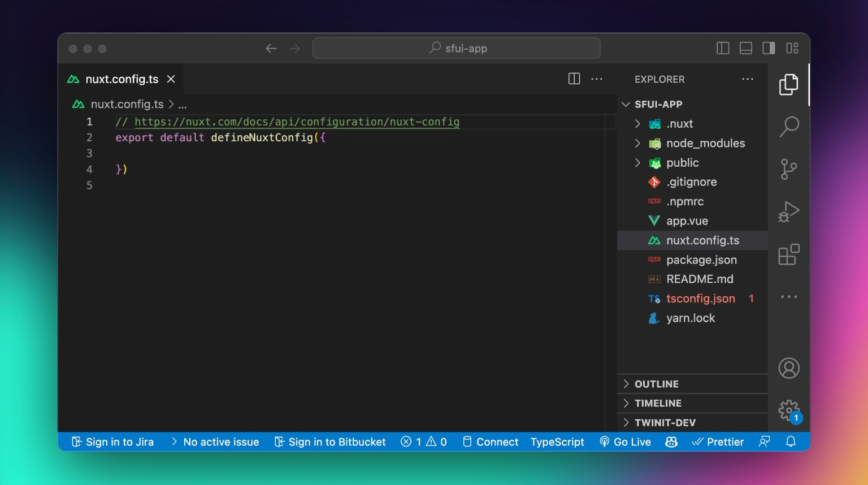Select the nuxt.config.ts editor tab
The image size is (868, 485).
(121, 79)
